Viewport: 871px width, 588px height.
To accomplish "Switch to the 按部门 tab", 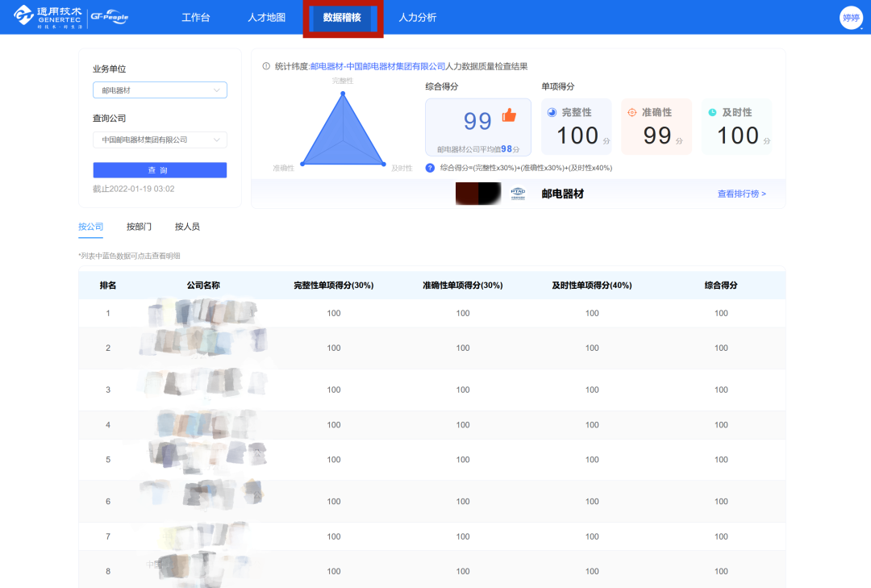I will 139,227.
